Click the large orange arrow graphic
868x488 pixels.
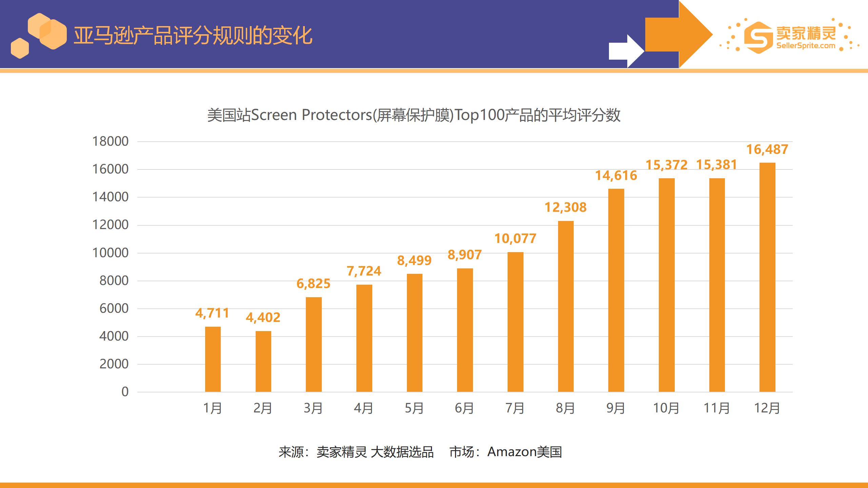click(x=679, y=34)
